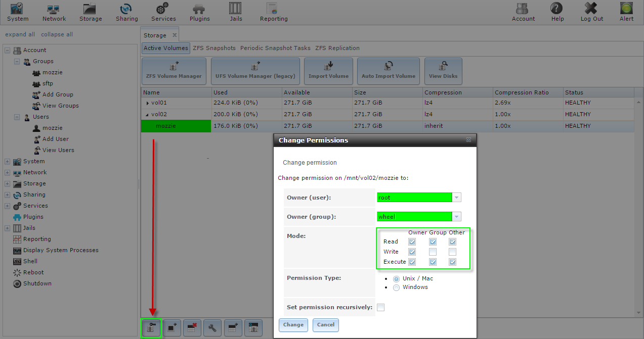Select Reboot in the sidebar tree

(x=33, y=272)
